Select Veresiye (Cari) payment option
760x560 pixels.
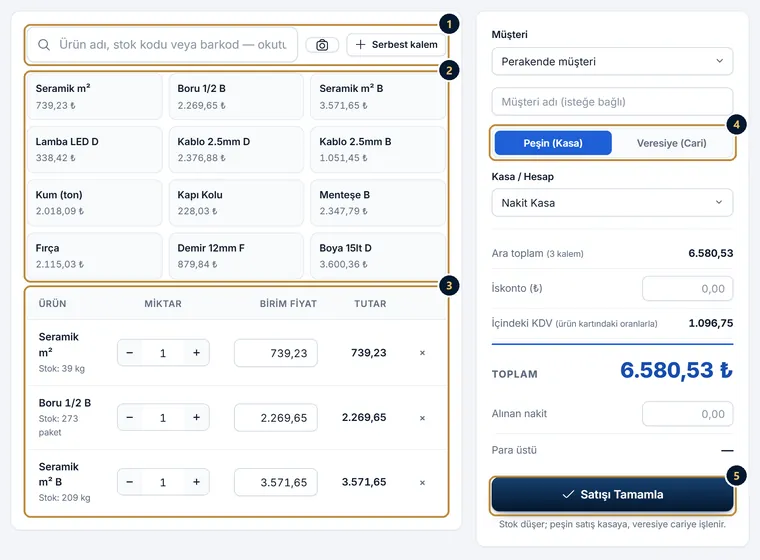(x=671, y=143)
